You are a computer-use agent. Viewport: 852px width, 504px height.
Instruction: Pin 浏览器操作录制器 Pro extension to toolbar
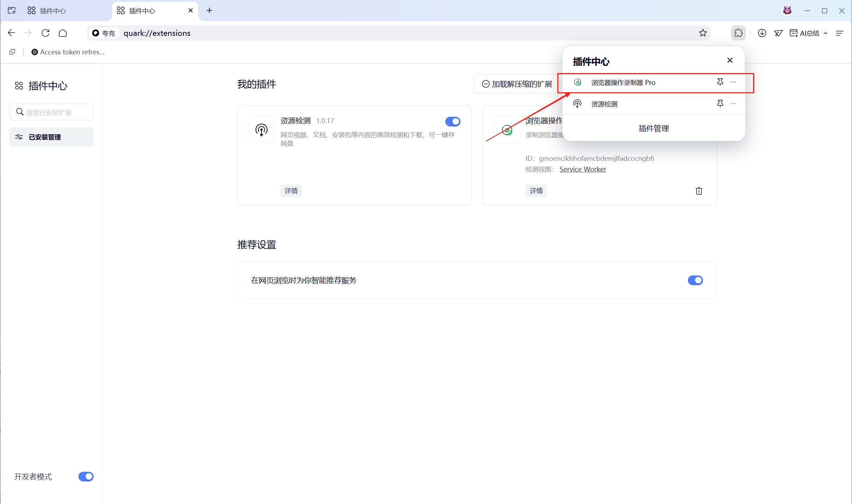720,82
